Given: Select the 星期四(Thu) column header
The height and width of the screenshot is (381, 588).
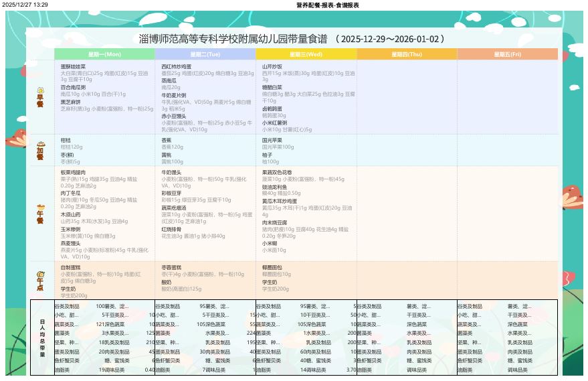Looking at the screenshot, I should [x=407, y=54].
